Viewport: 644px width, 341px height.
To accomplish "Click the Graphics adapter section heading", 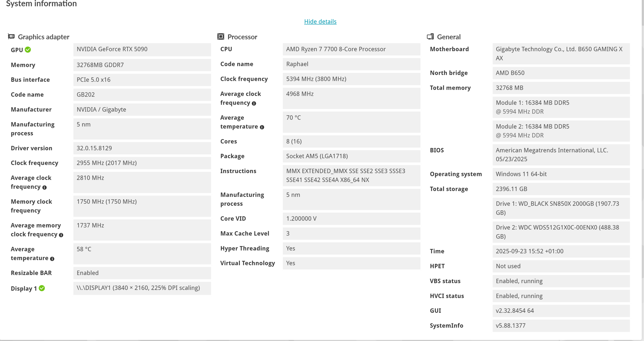I will [43, 37].
